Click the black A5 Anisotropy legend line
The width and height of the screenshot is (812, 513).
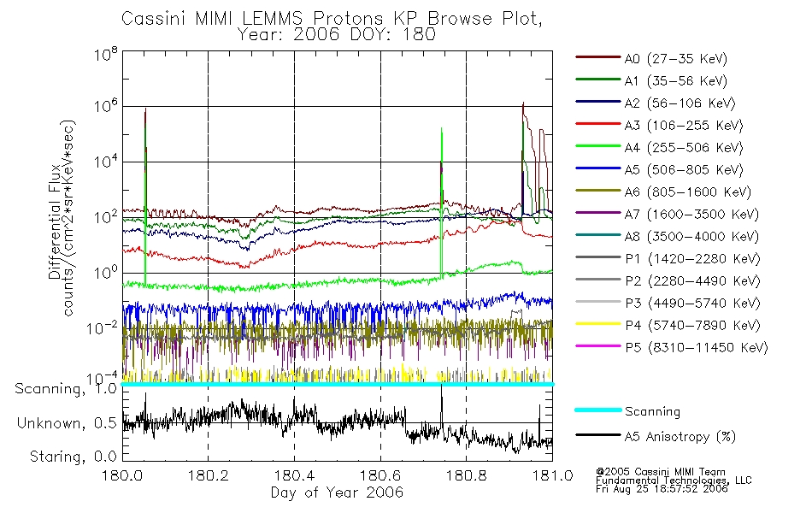click(x=598, y=434)
